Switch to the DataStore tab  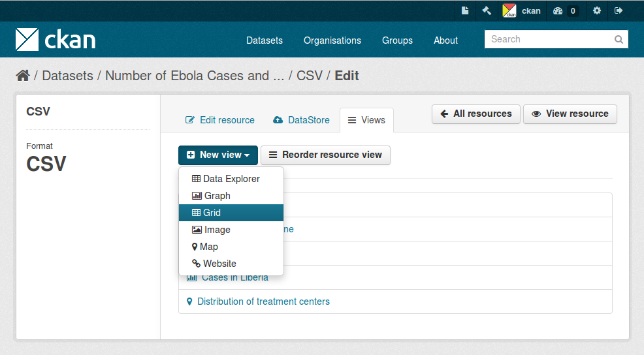pos(302,120)
